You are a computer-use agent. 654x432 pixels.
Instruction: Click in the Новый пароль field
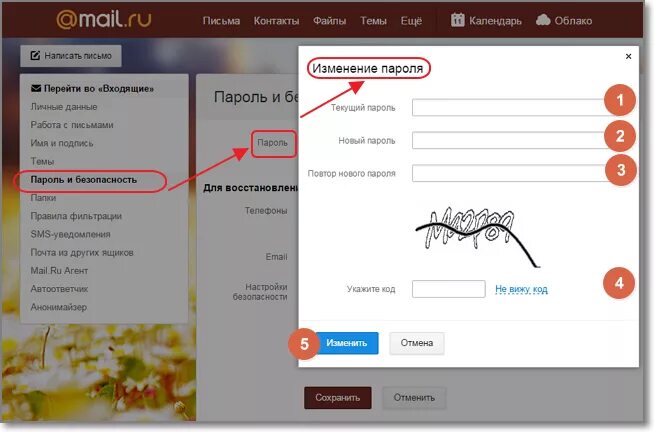[511, 141]
